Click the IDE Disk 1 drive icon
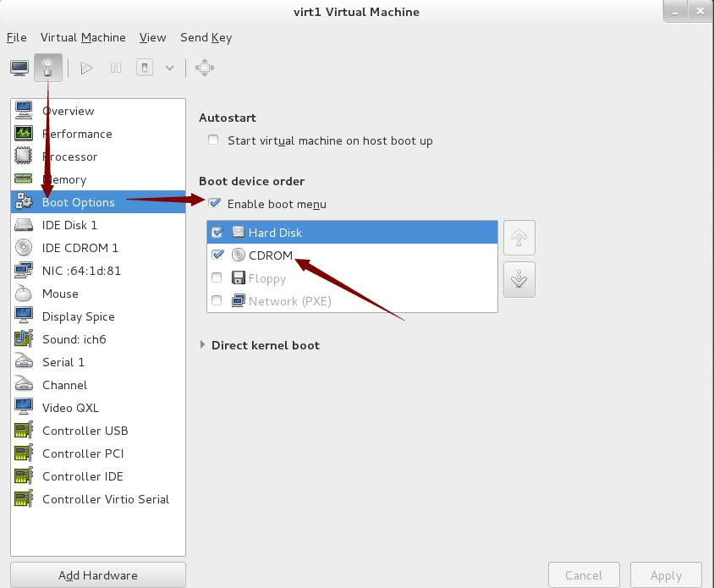 click(23, 224)
